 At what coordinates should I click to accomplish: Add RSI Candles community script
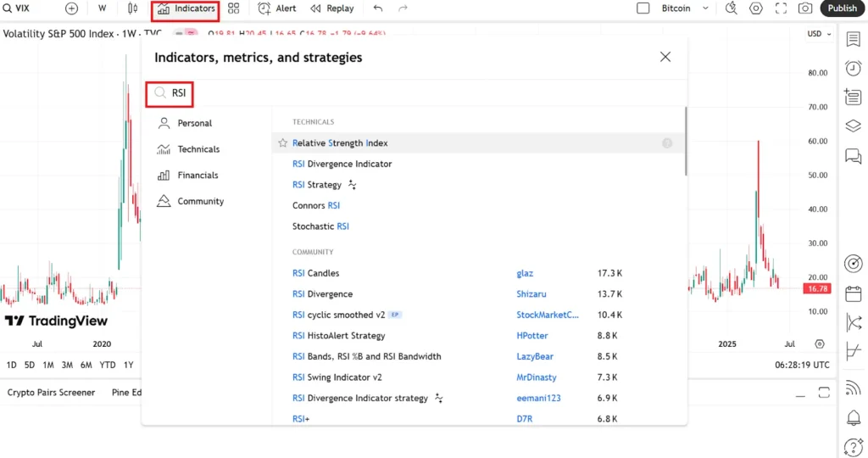315,273
